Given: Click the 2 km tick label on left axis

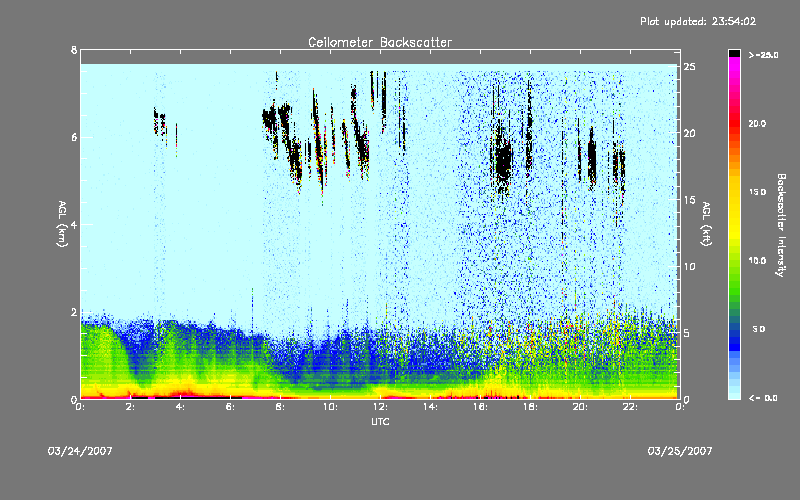Looking at the screenshot, I should pos(74,312).
